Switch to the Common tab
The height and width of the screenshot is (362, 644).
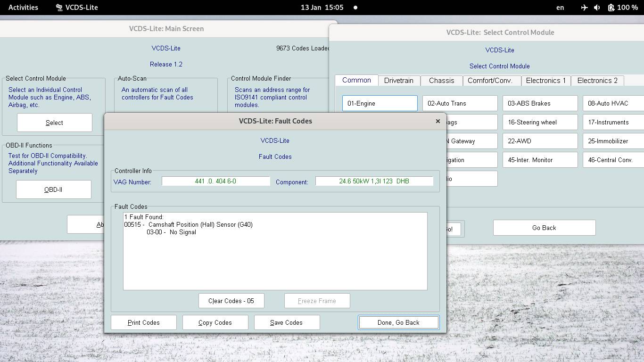356,80
